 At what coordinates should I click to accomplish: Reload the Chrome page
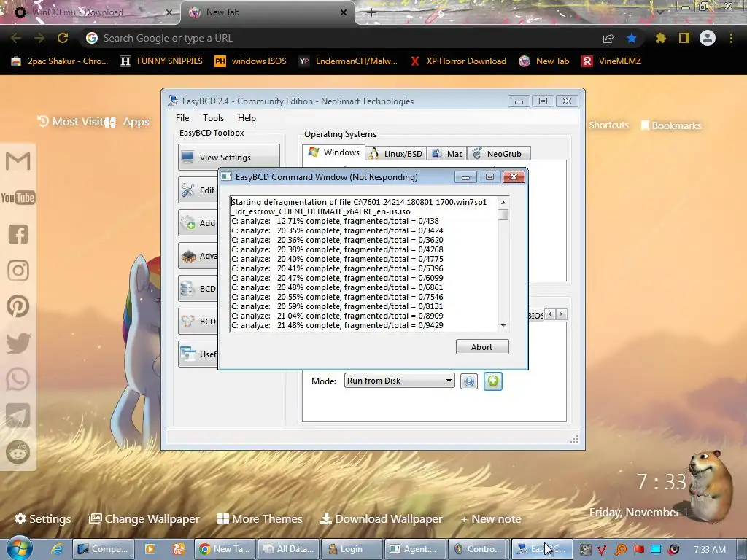click(63, 38)
